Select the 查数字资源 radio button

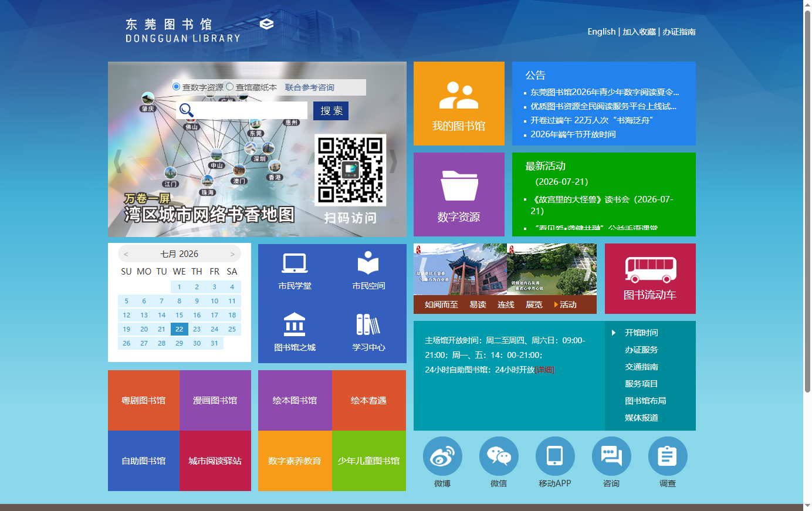pyautogui.click(x=176, y=87)
